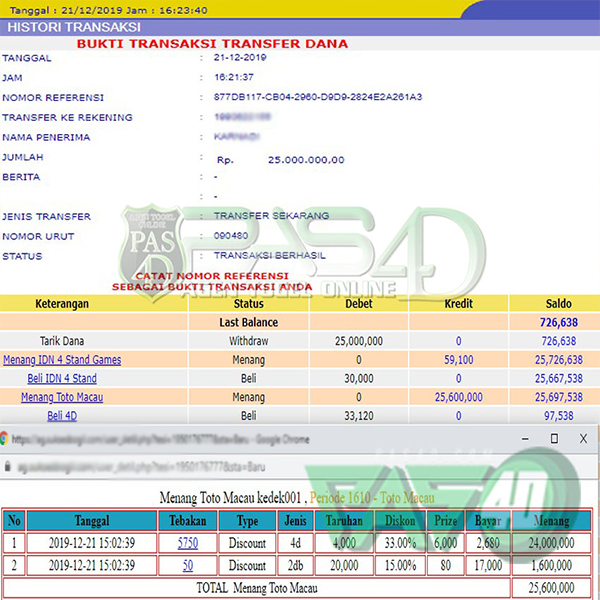Minimize the Chrome popup window
The height and width of the screenshot is (600, 600).
point(525,439)
